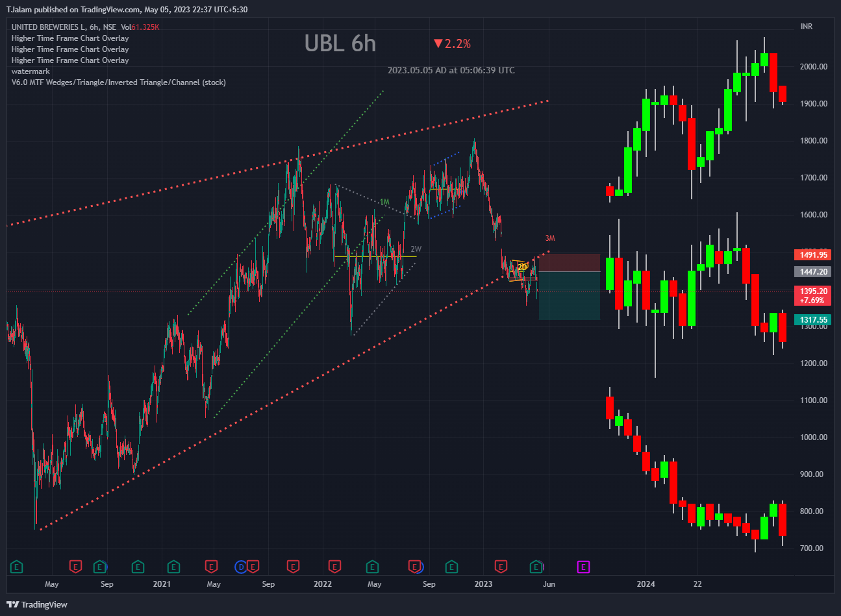
Task: Click the 2023 label on the time axis
Action: pos(483,584)
